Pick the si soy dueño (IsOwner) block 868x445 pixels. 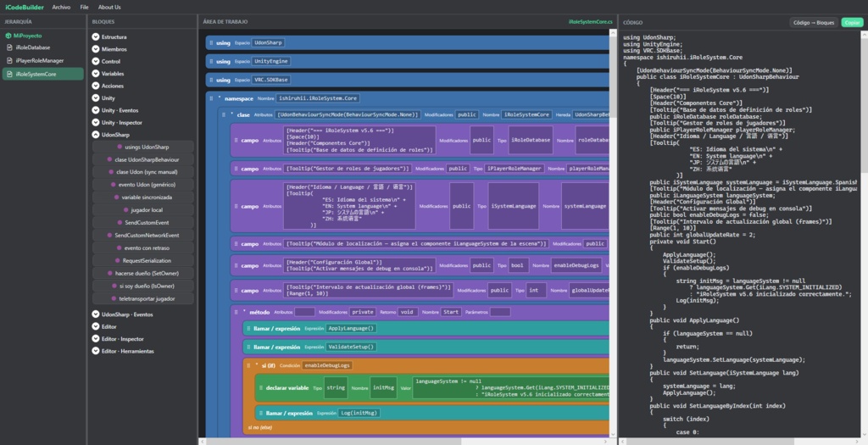pos(142,286)
